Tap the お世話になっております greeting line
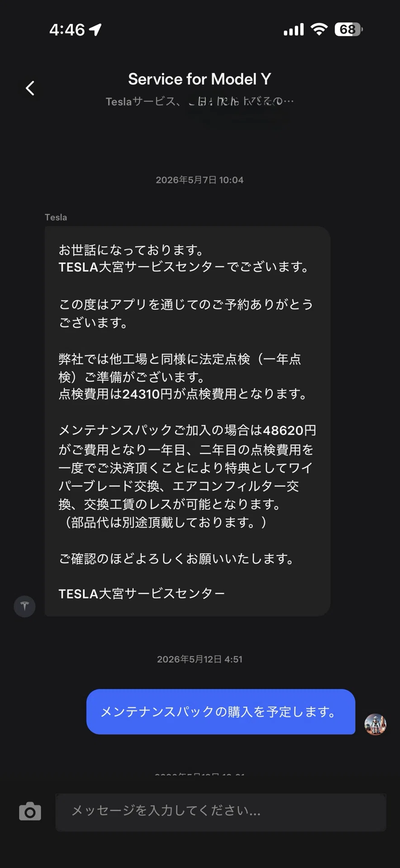The image size is (400, 868). [132, 250]
